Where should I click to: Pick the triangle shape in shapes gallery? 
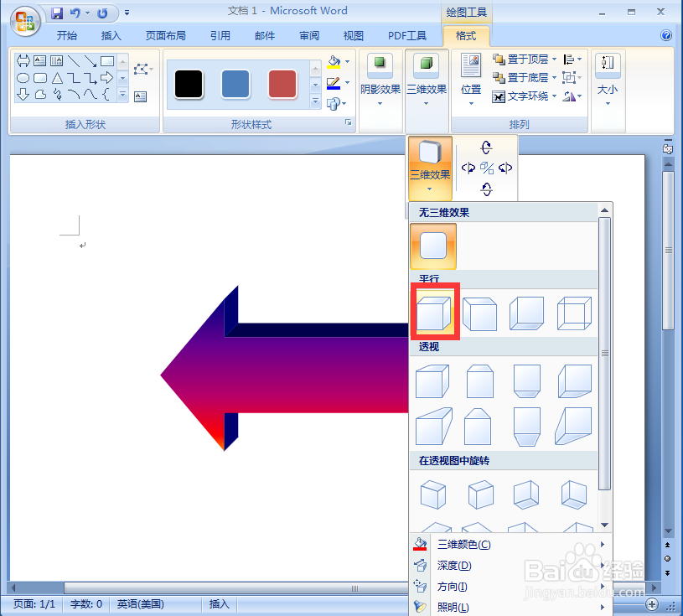(57, 78)
